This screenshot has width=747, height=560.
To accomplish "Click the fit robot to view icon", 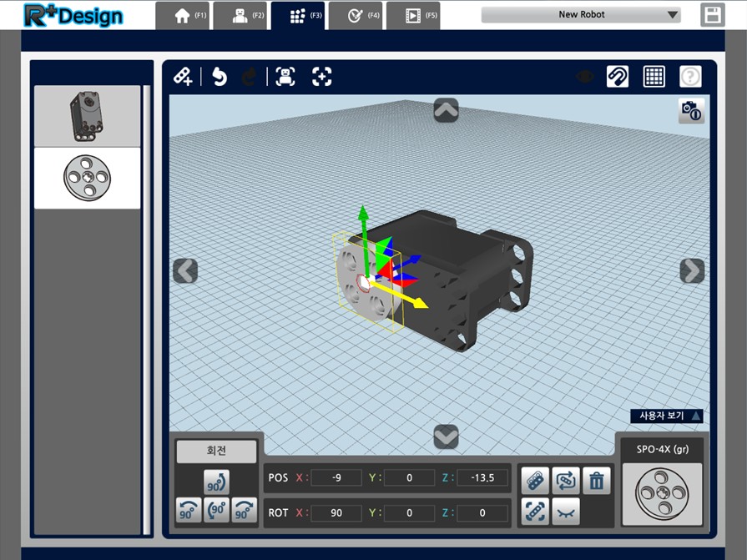I will [285, 76].
